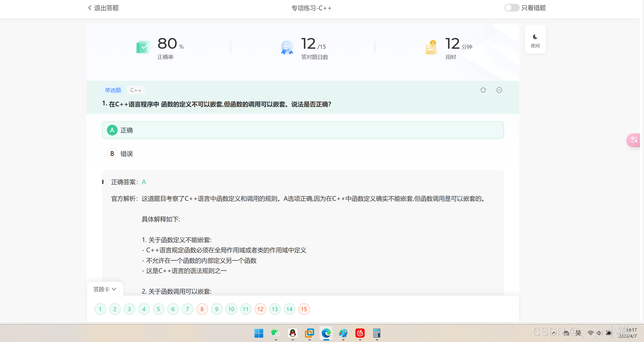Image resolution: width=644 pixels, height=342 pixels.
Task: Open Microsoft Edge in taskbar
Action: [326, 333]
